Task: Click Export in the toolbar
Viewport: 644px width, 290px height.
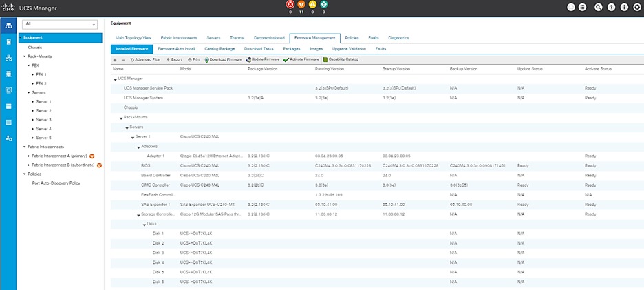Action: [174, 60]
